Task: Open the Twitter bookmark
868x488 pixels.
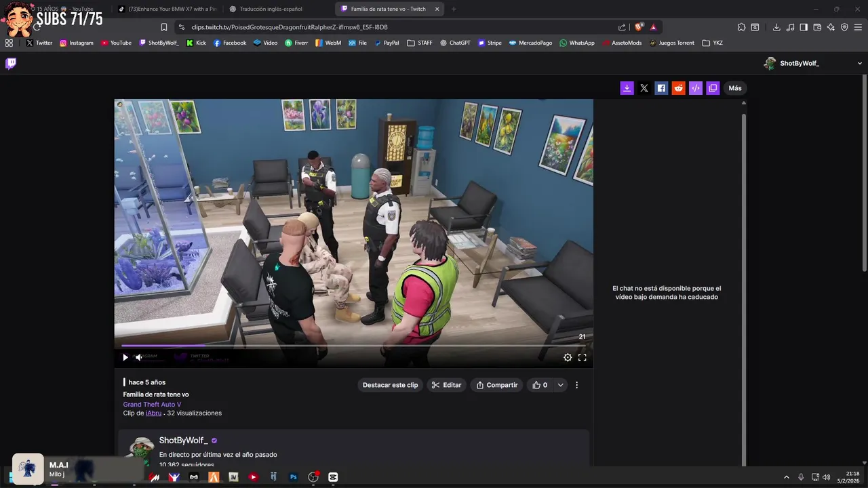Action: [x=39, y=43]
